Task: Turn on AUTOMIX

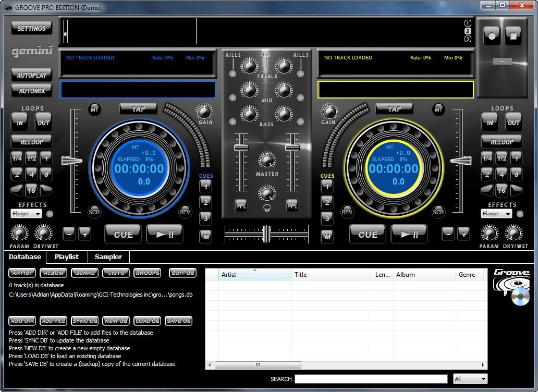Action: [x=31, y=90]
